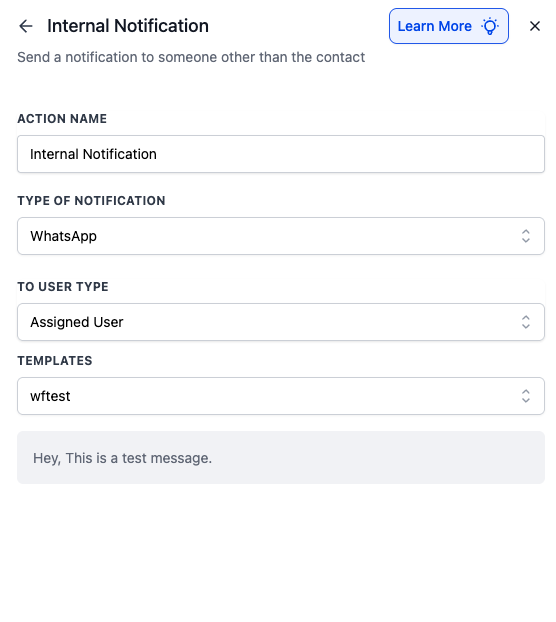Click the wftest template value text
Viewport: 556px width, 622px height.
(50, 396)
